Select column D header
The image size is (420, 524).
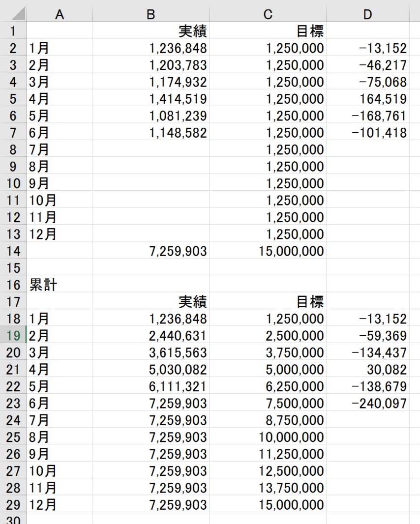coord(367,14)
